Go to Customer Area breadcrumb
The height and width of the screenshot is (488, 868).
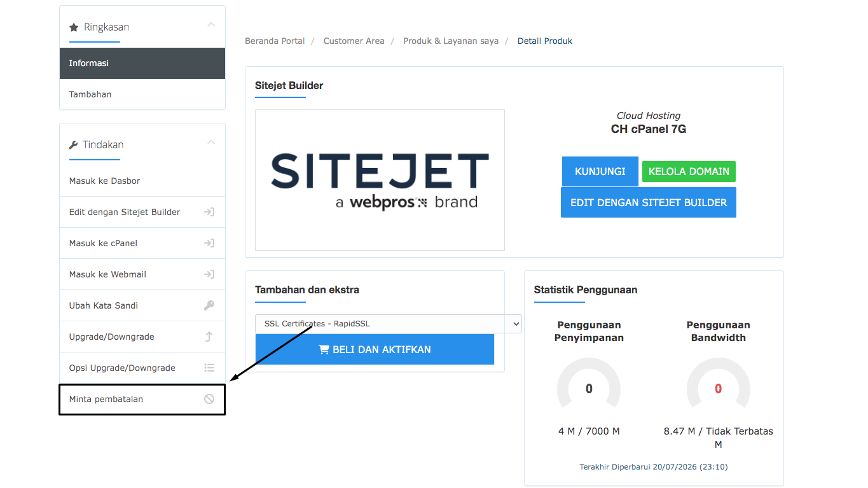pyautogui.click(x=354, y=41)
